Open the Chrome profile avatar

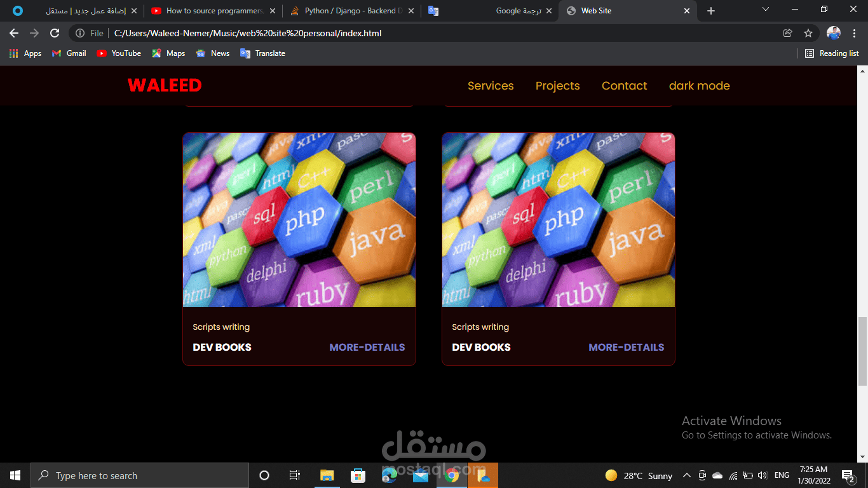(x=834, y=33)
